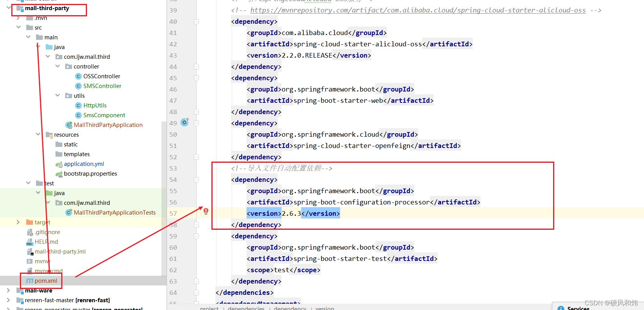Open HttpUtils class in utils
644x310 pixels.
pyautogui.click(x=95, y=106)
